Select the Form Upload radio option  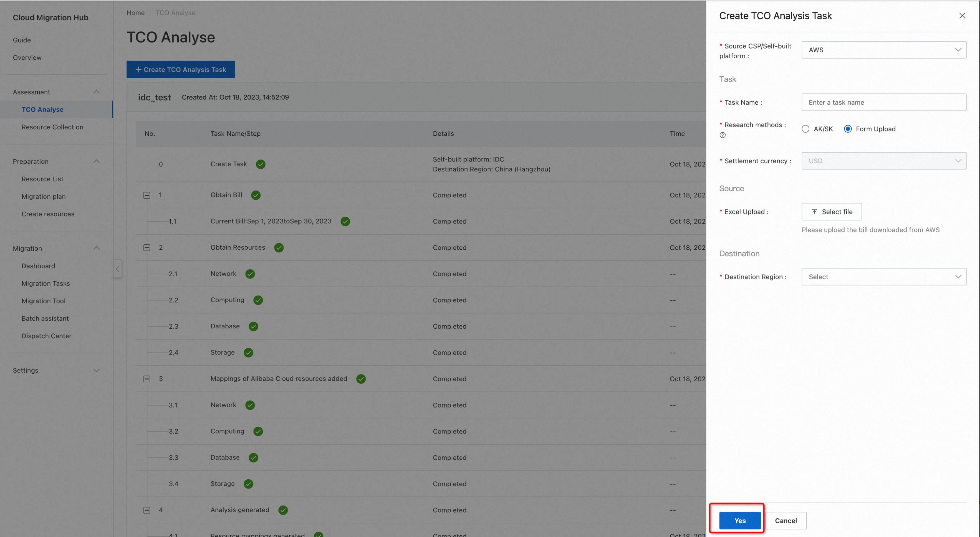848,129
